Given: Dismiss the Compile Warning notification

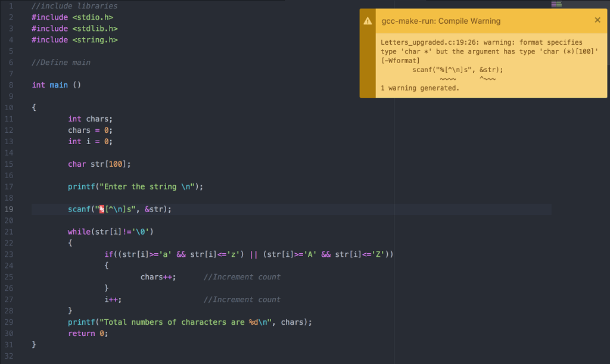Looking at the screenshot, I should (597, 20).
